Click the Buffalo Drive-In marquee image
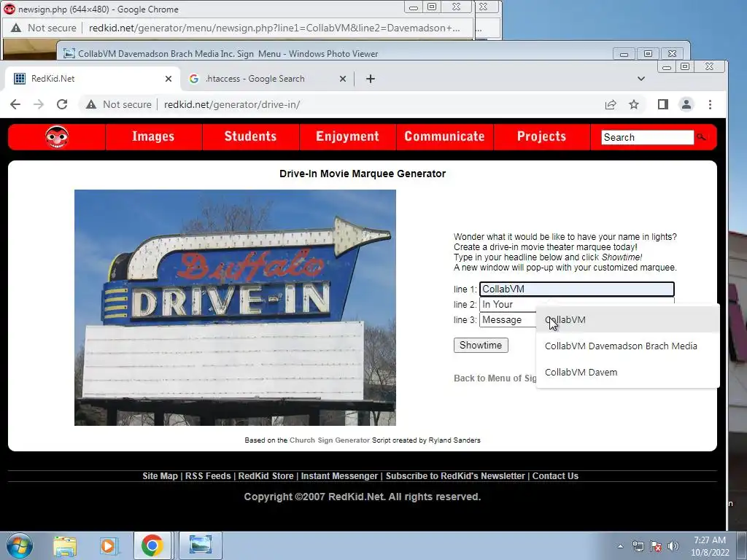Viewport: 747px width, 560px height. point(236,308)
